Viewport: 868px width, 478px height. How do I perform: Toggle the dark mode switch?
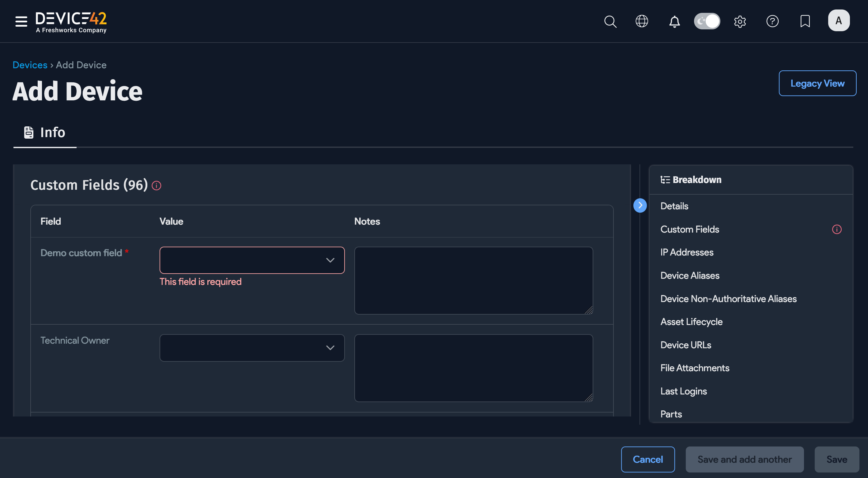pyautogui.click(x=707, y=21)
